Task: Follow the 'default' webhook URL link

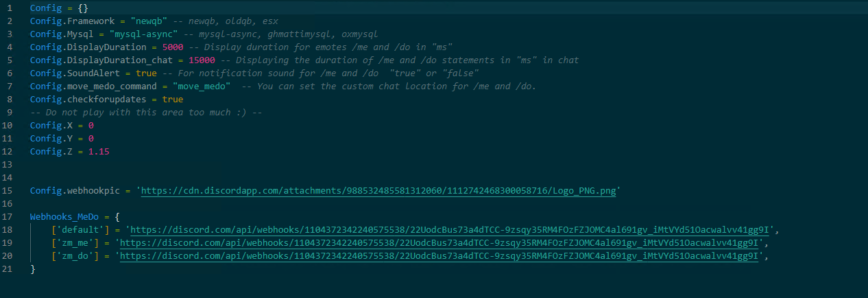Action: point(450,229)
